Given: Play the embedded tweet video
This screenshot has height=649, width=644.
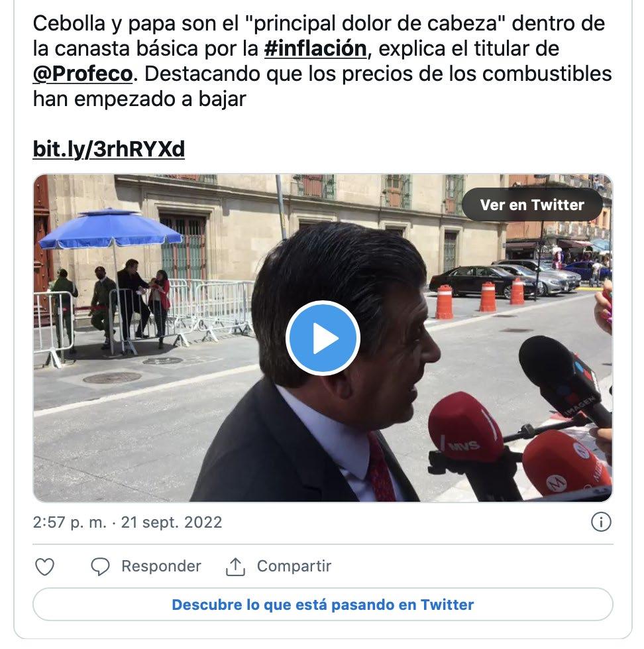Looking at the screenshot, I should pos(323,338).
